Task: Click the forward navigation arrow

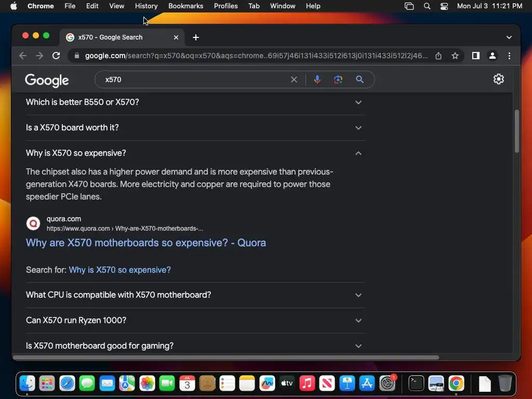Action: click(x=39, y=56)
